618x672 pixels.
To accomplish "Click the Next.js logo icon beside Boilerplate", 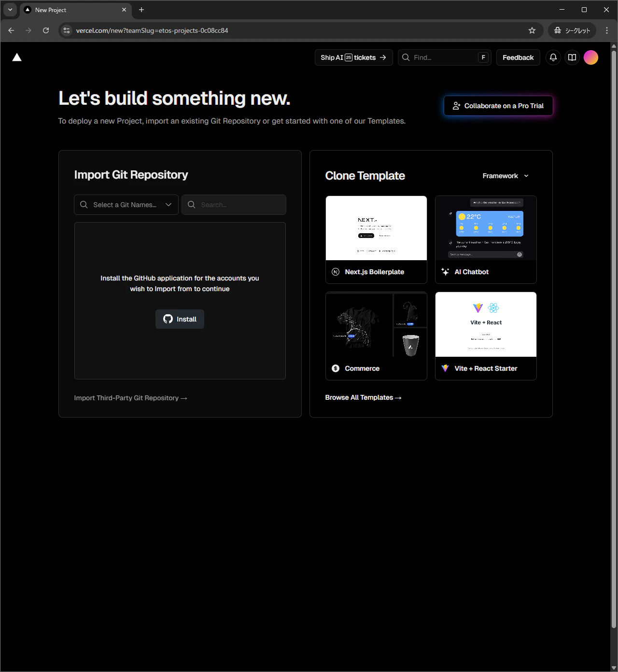I will (x=336, y=272).
